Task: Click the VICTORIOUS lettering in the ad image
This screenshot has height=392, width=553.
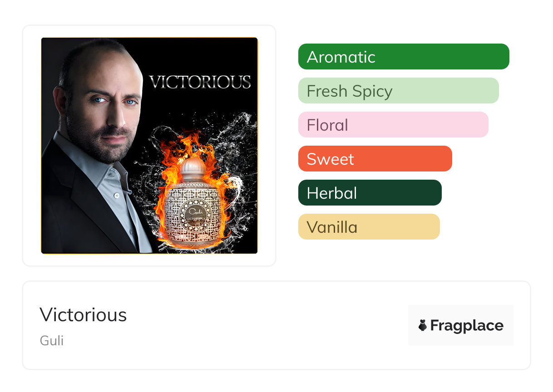Action: point(200,82)
